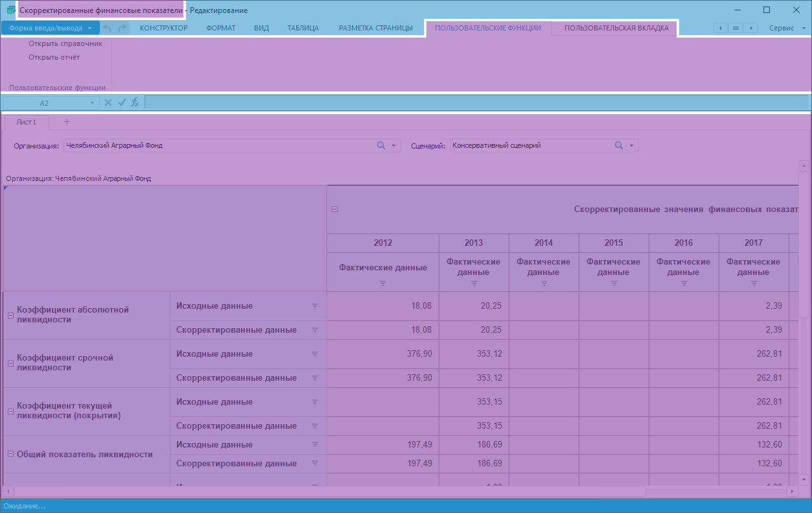This screenshot has width=812, height=513.
Task: Open filter for 2012 Фактические данные column
Action: tap(382, 283)
